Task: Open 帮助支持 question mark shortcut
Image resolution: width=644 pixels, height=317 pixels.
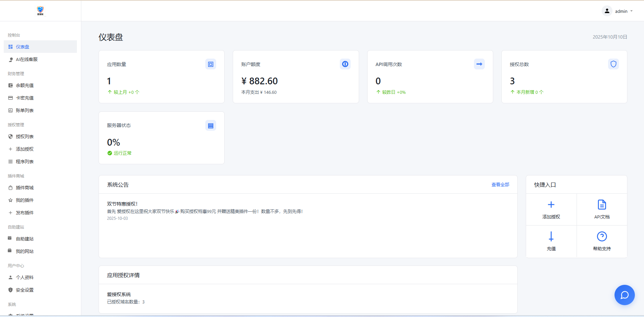Action: coord(602,241)
